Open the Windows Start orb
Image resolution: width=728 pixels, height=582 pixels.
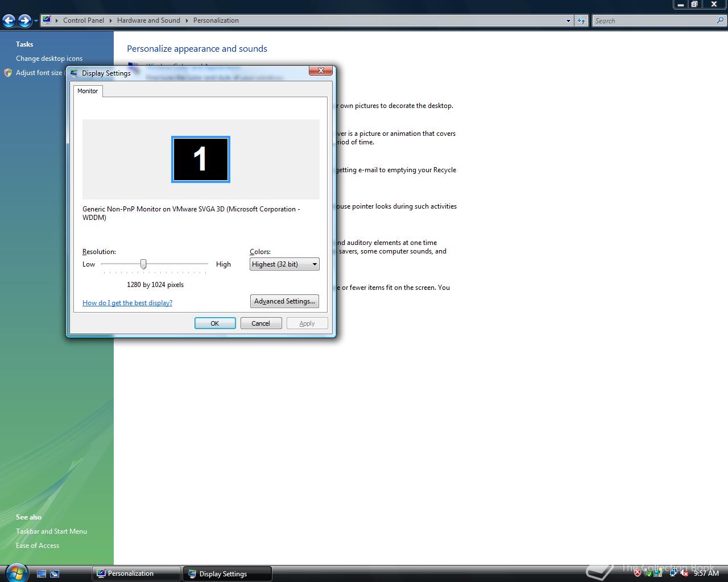[x=16, y=572]
